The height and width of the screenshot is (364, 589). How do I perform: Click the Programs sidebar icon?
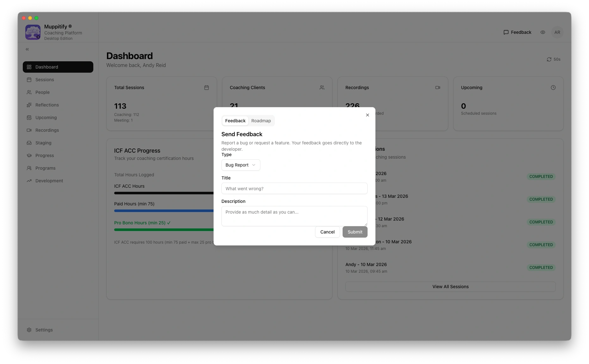click(x=29, y=168)
